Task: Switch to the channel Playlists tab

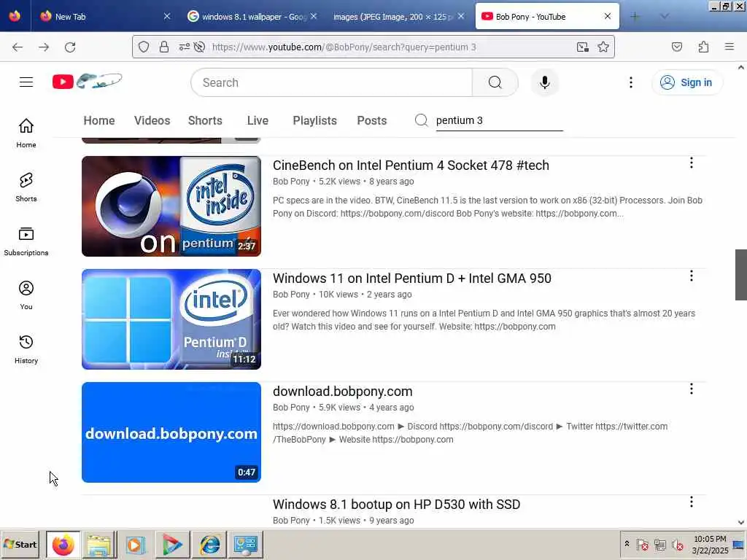Action: (x=314, y=120)
